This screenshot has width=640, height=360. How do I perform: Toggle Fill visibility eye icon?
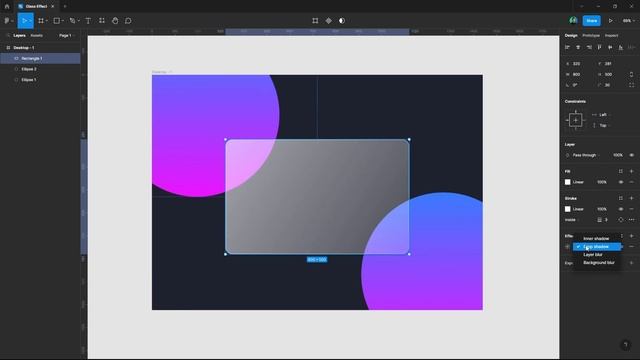point(621,182)
